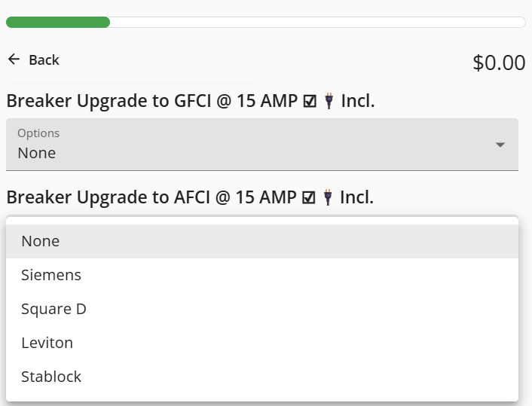Image resolution: width=532 pixels, height=406 pixels.
Task: Click the Back text label
Action: pyautogui.click(x=44, y=60)
